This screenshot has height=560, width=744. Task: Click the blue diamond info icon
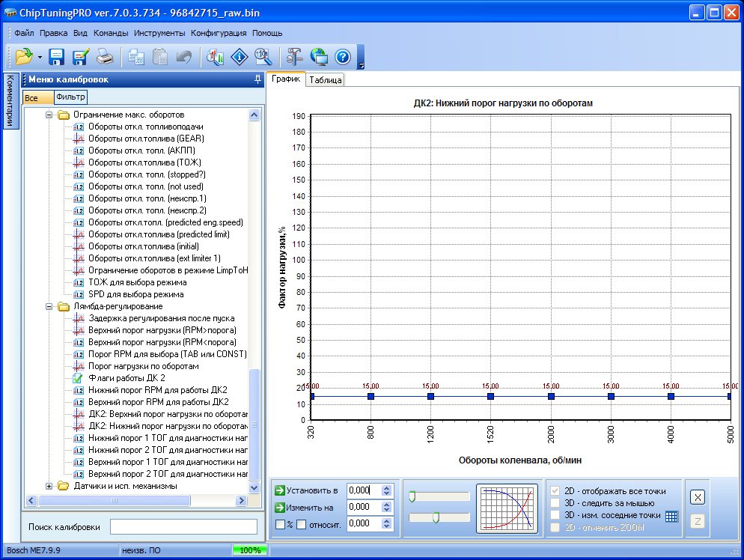pyautogui.click(x=239, y=56)
